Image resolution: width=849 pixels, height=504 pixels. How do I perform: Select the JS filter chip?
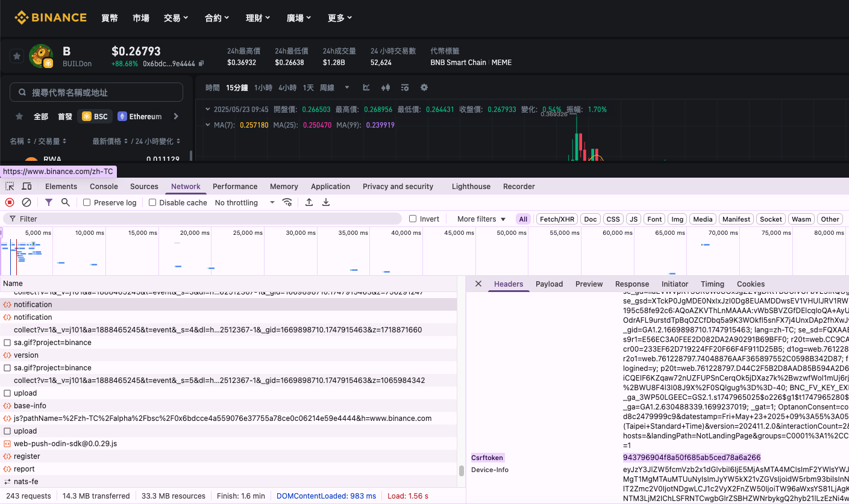(633, 219)
